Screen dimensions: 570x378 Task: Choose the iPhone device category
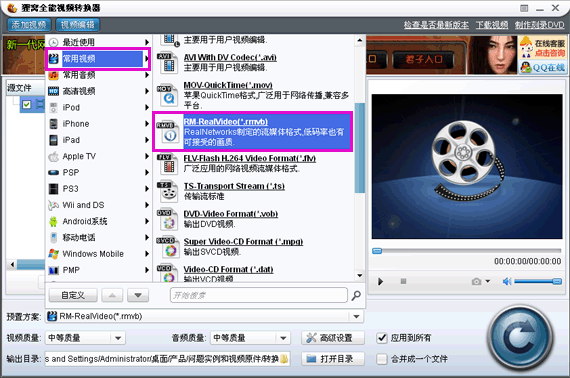(x=99, y=124)
